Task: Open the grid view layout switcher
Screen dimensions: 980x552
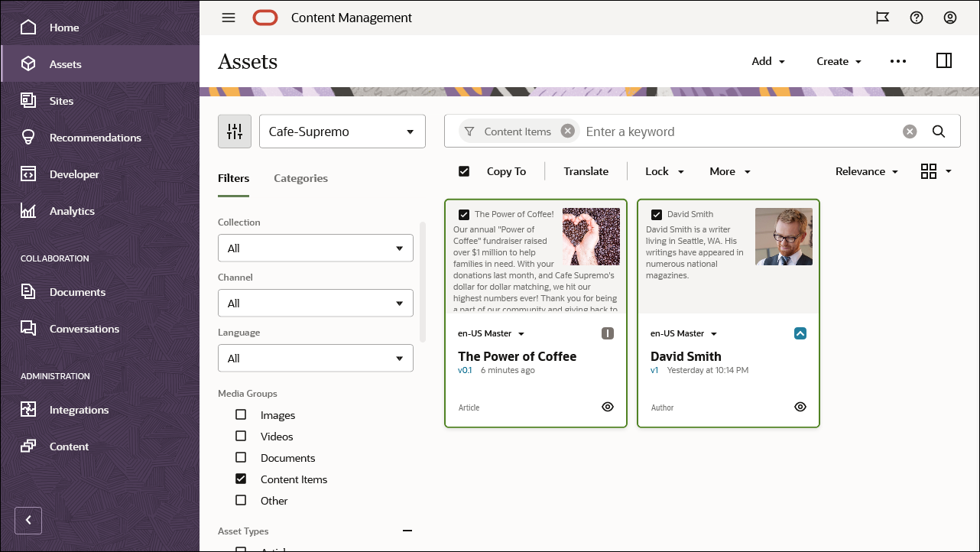Action: [936, 171]
